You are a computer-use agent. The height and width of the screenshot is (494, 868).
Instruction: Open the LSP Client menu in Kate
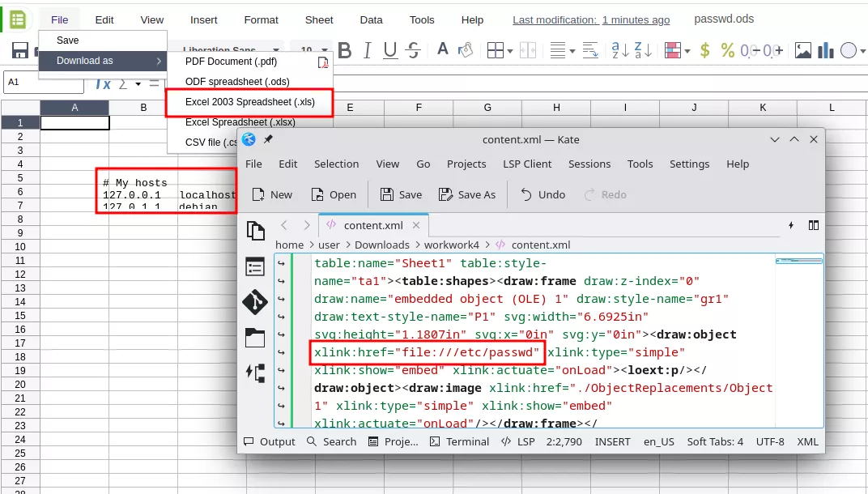526,164
